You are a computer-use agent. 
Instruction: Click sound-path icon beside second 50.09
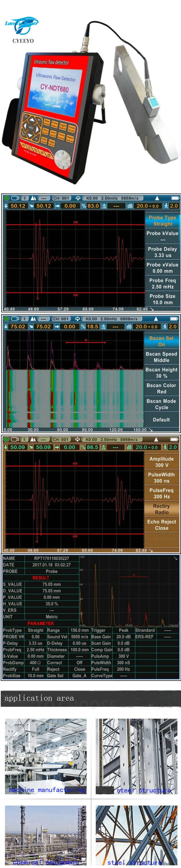click(31, 447)
